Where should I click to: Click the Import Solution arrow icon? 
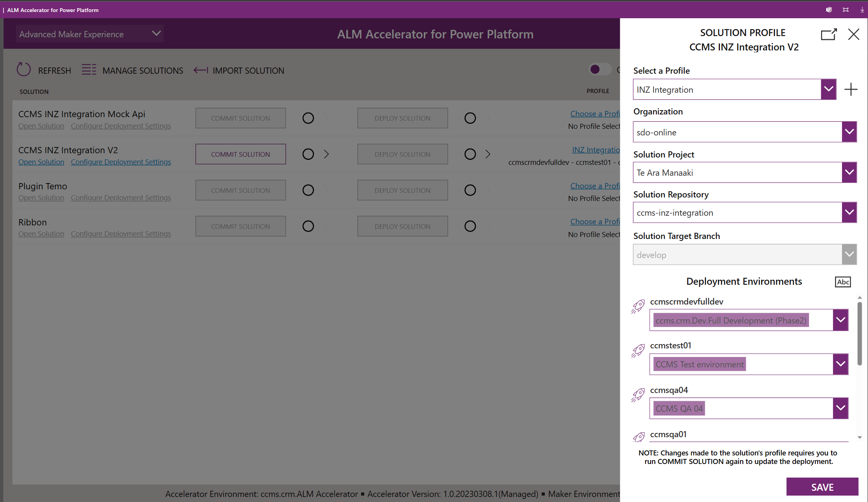pyautogui.click(x=200, y=70)
